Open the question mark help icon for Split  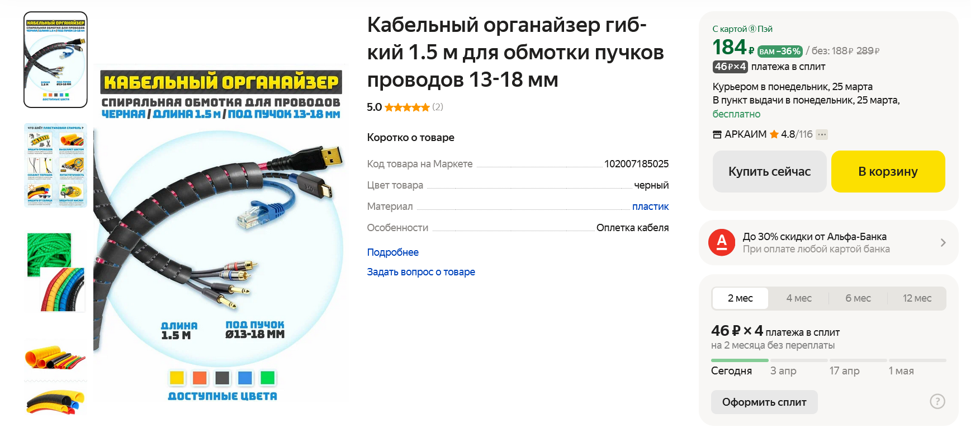coord(937,401)
